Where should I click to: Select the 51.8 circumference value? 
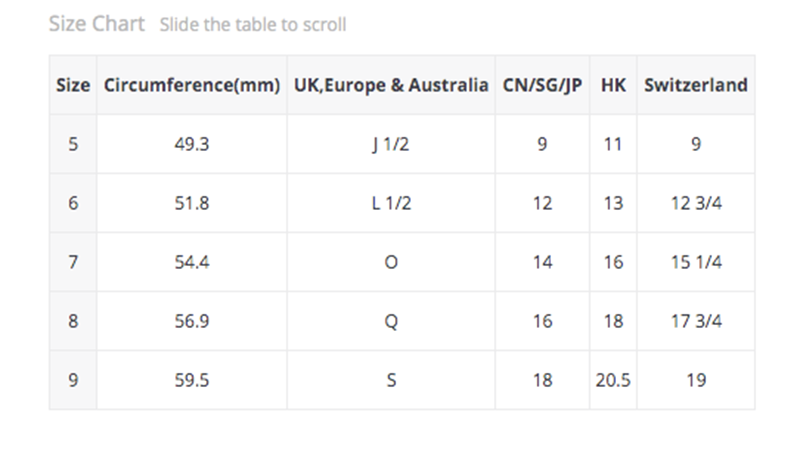pyautogui.click(x=191, y=203)
